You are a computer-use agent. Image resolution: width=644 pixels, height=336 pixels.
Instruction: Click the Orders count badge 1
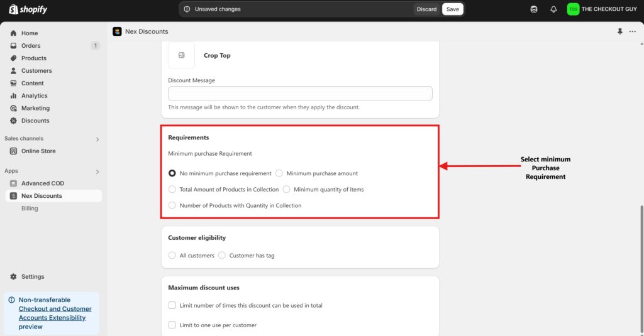(96, 46)
